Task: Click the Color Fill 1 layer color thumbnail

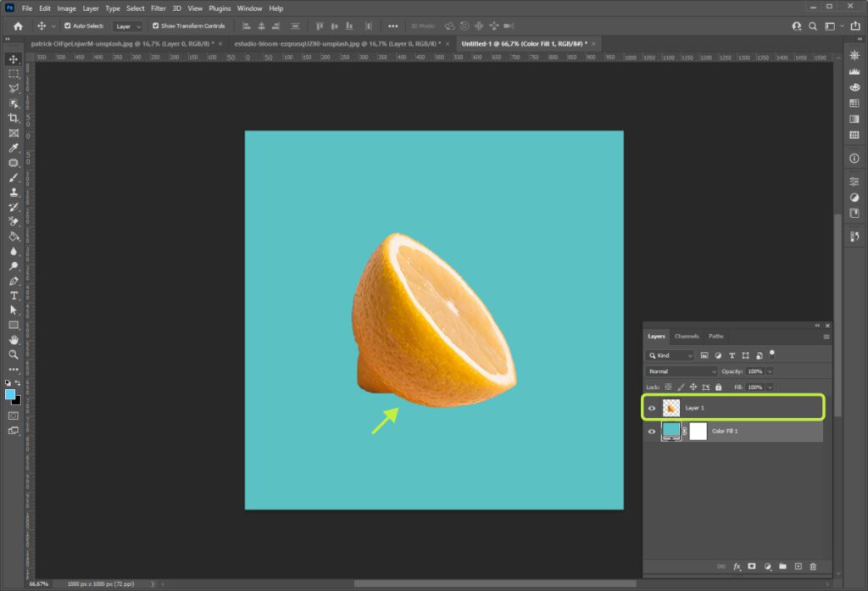Action: click(671, 431)
